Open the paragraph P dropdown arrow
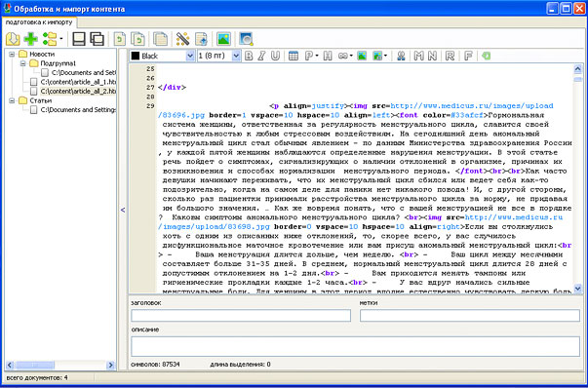Viewport: 588px width, 388px height. pyautogui.click(x=317, y=56)
